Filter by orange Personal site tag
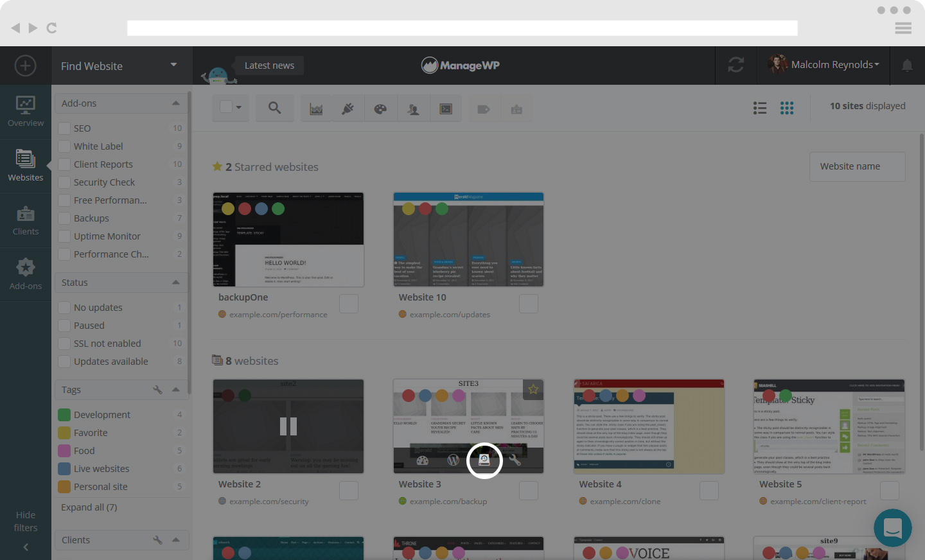Screen dimensions: 925x560 click(64, 487)
